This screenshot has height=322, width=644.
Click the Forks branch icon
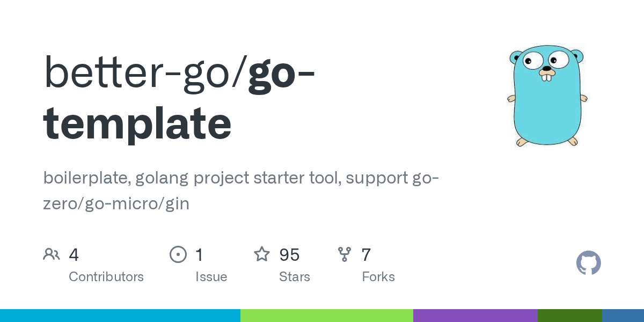point(345,254)
